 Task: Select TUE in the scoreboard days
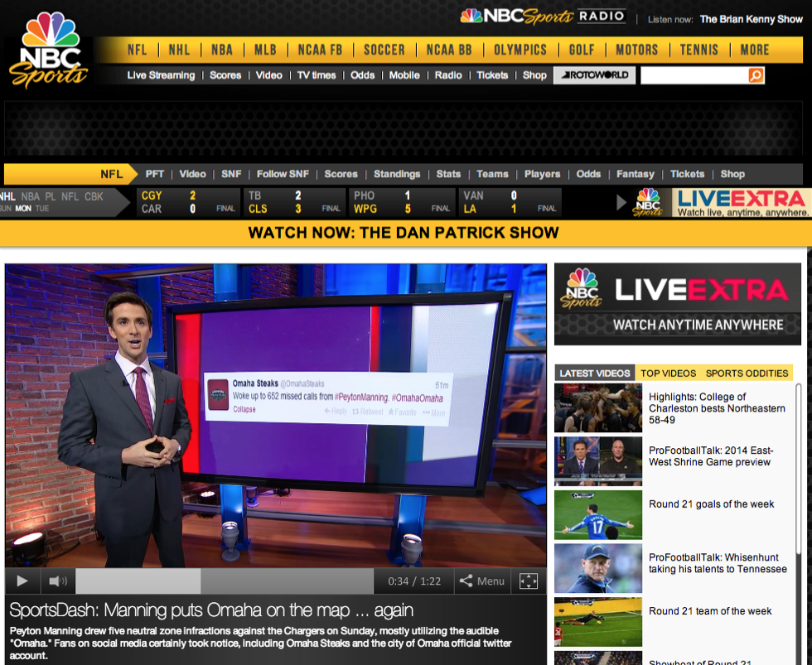[42, 209]
